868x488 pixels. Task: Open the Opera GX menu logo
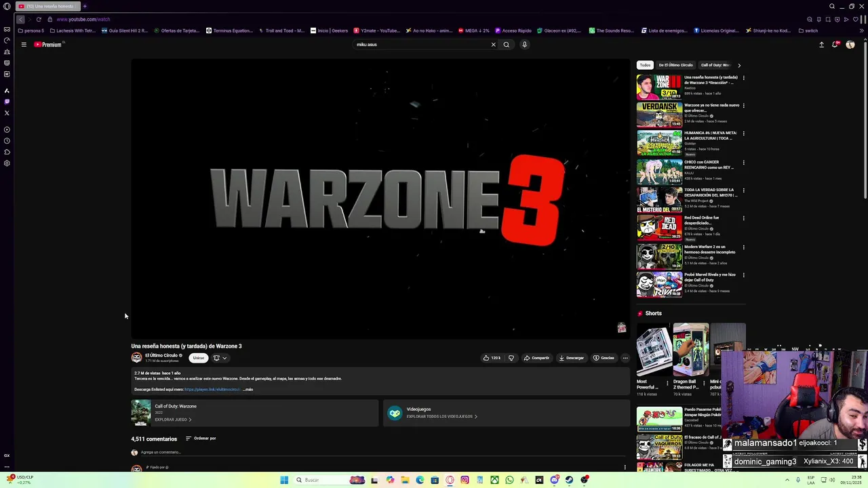7,6
